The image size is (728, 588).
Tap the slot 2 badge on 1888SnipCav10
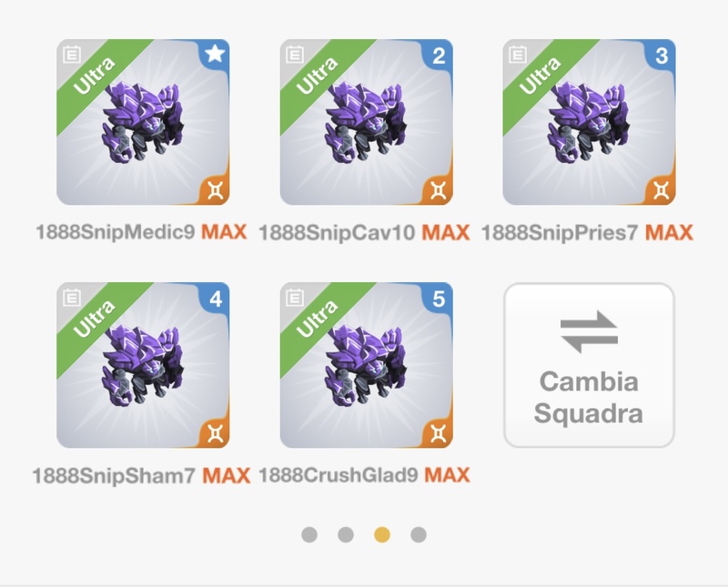click(439, 56)
